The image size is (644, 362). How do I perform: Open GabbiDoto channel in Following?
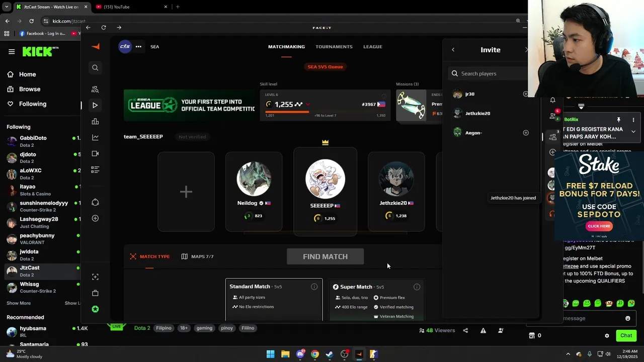(x=42, y=141)
